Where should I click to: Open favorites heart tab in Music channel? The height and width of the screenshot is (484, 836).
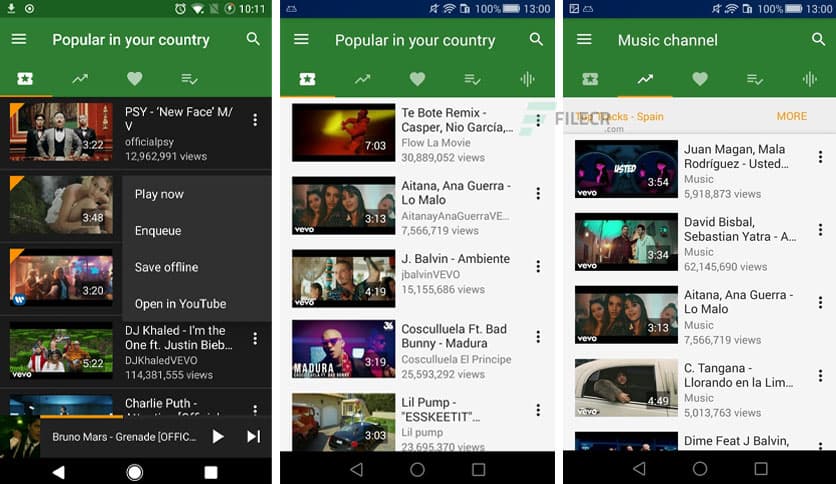tap(700, 79)
